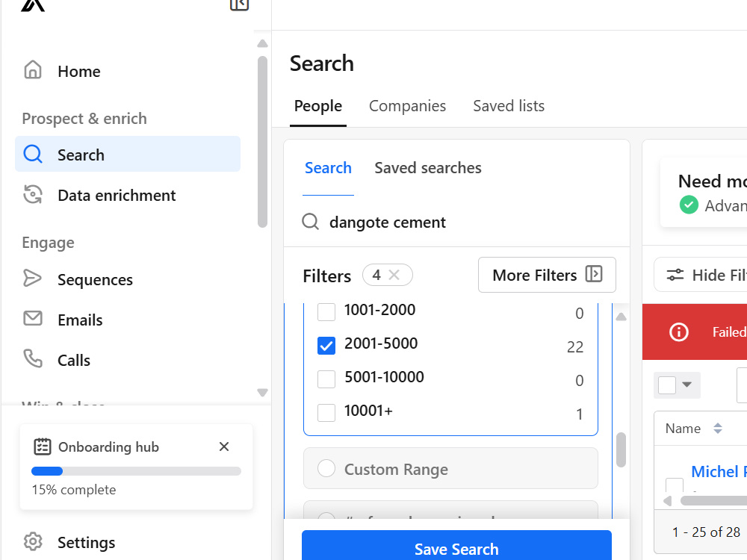Switch to the Saved lists tab
The image size is (747, 560).
click(509, 106)
